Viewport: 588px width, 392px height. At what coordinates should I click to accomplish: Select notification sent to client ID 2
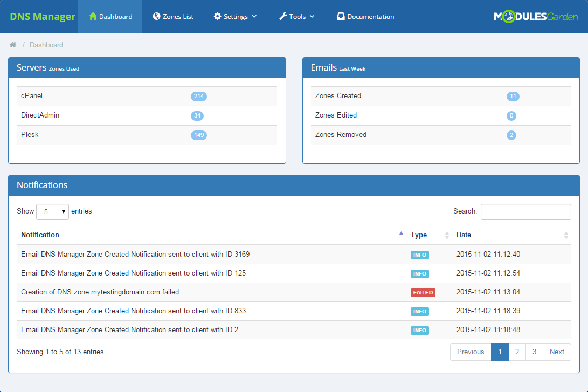(x=130, y=330)
